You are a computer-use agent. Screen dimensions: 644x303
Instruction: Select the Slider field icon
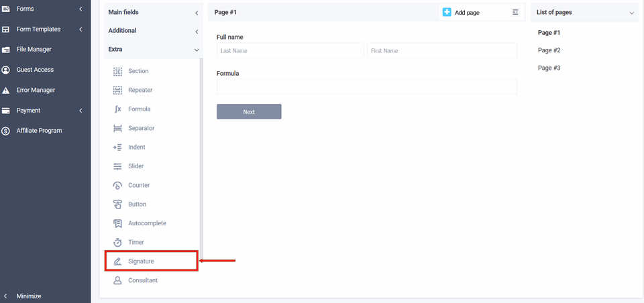[x=117, y=166]
